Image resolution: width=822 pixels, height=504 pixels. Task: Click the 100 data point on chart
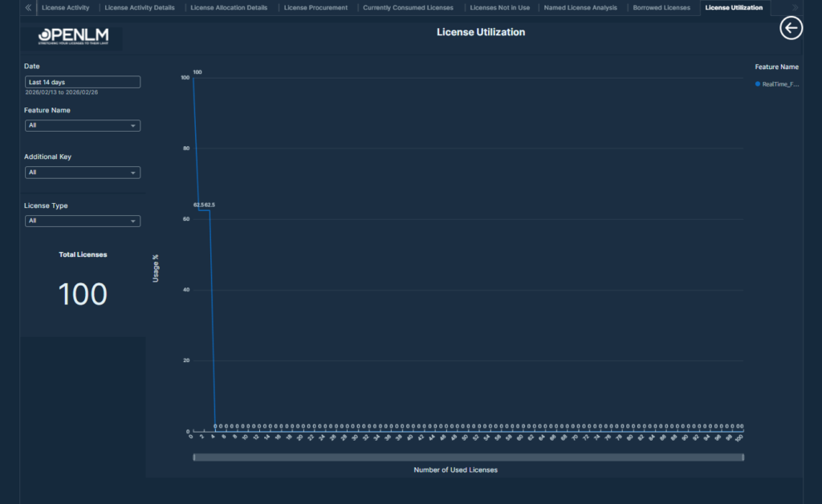click(x=193, y=78)
